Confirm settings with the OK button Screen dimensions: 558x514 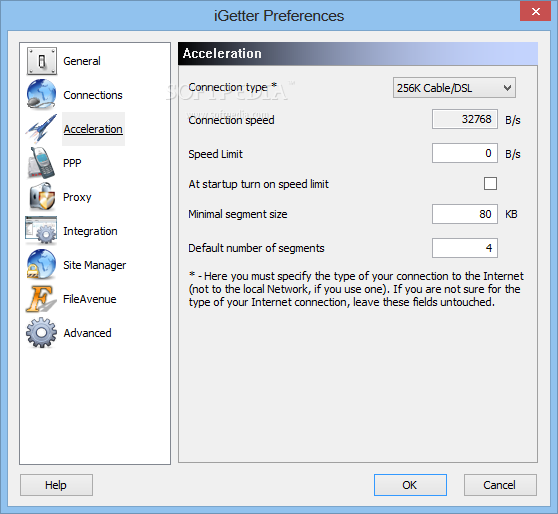click(410, 485)
